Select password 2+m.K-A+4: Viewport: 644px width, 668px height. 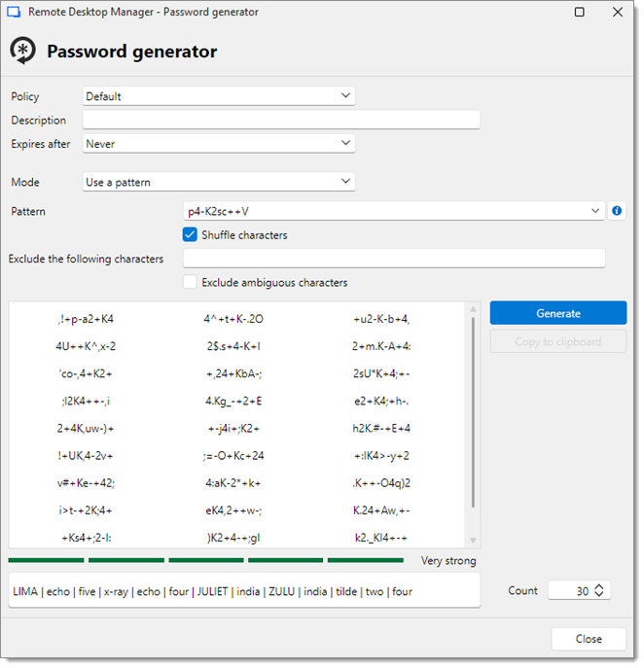click(383, 348)
